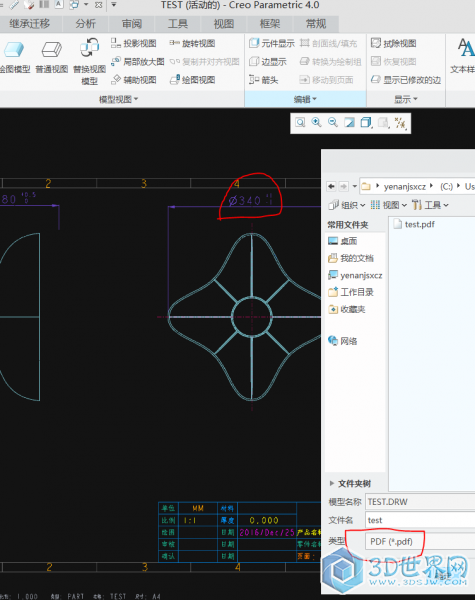
Task: Click the File name (文件名) input field
Action: [420, 520]
